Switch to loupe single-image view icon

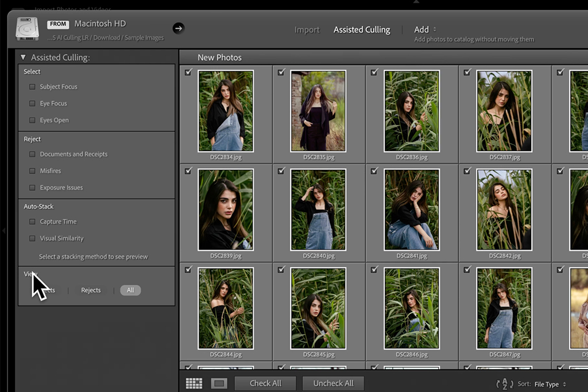click(219, 383)
